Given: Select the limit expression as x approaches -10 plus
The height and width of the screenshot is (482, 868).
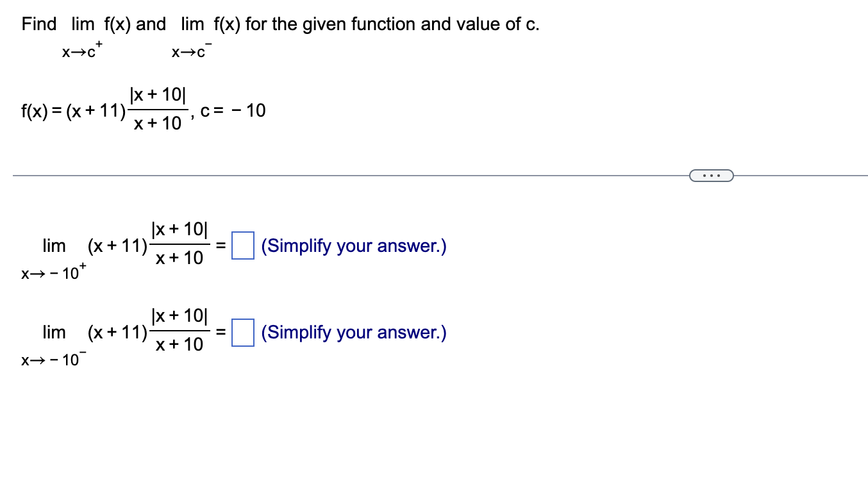Looking at the screenshot, I should coord(122,245).
